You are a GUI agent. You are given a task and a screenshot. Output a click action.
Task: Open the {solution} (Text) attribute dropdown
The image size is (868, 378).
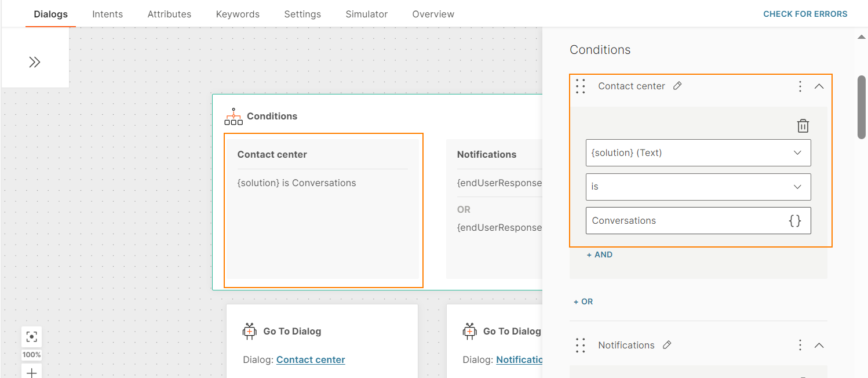[x=698, y=153]
